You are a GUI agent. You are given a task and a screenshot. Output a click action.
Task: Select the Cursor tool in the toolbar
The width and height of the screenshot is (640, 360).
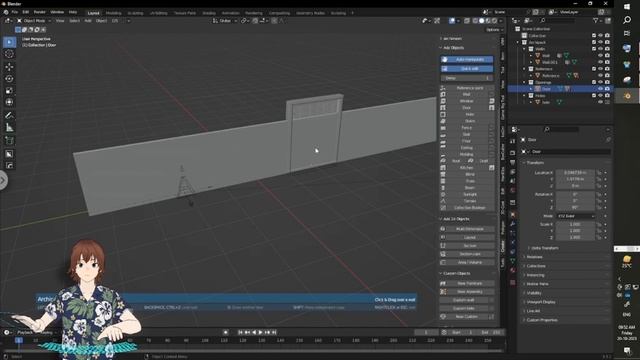(x=9, y=54)
